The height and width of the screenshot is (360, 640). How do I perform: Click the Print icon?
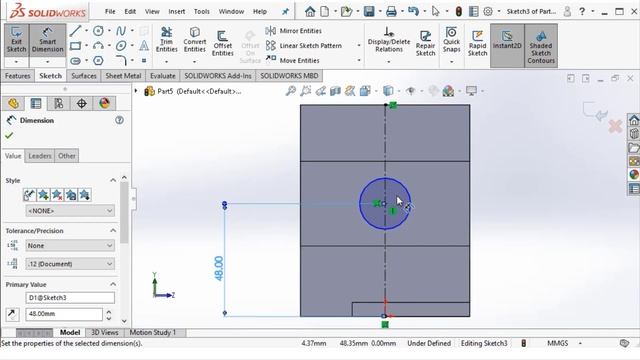pyautogui.click(x=391, y=11)
